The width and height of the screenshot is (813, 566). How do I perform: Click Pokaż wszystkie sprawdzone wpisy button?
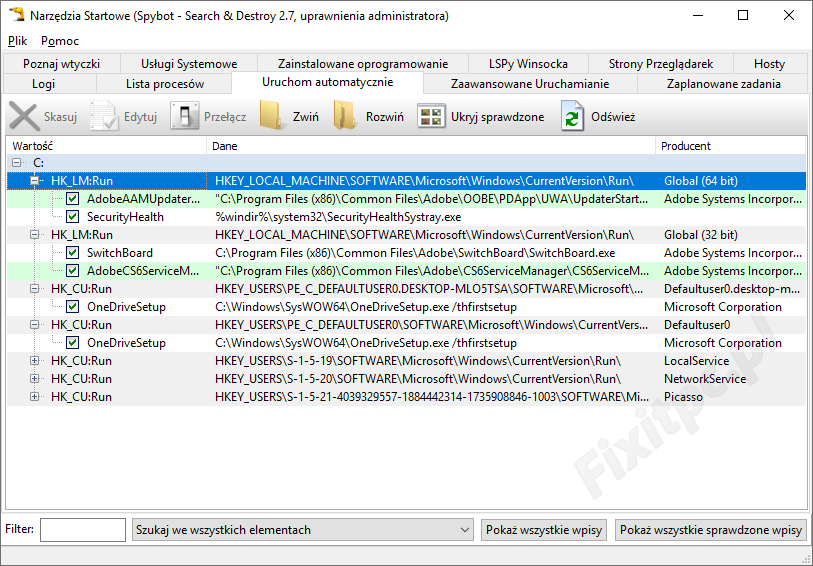pos(711,530)
